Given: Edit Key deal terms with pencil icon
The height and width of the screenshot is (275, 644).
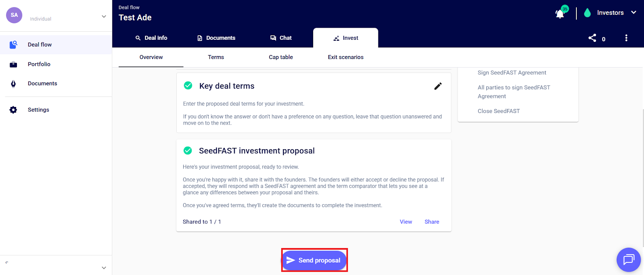Looking at the screenshot, I should [x=438, y=86].
